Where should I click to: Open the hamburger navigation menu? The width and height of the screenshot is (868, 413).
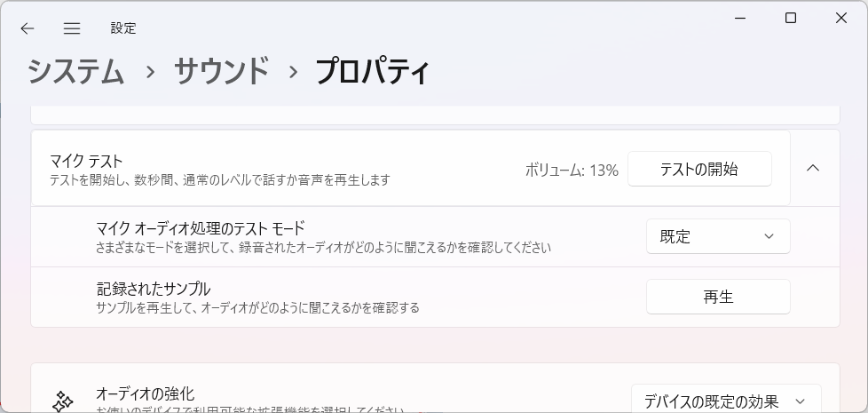click(72, 28)
